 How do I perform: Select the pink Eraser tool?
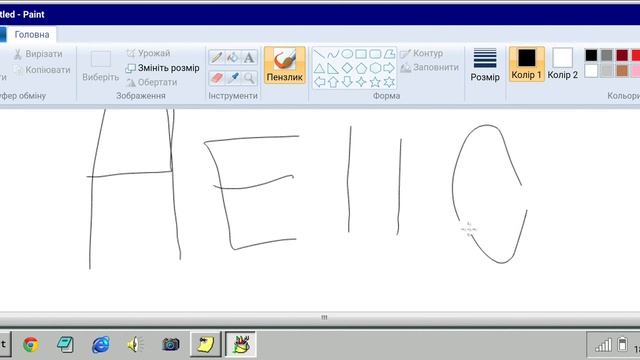216,78
